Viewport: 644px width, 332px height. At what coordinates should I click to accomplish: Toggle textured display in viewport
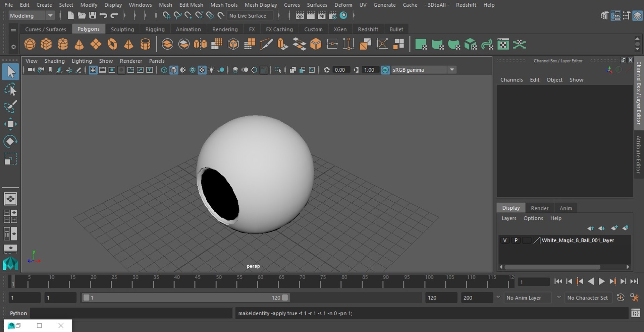coord(202,70)
